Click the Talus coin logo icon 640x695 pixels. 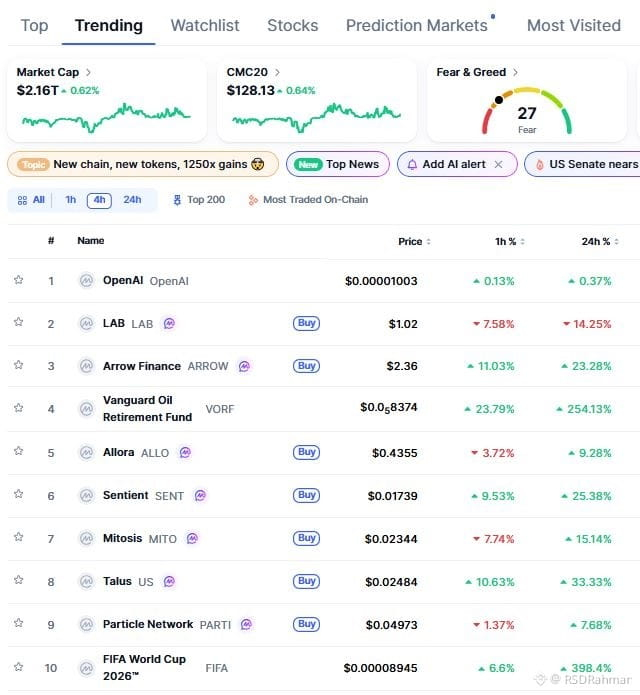(x=86, y=582)
